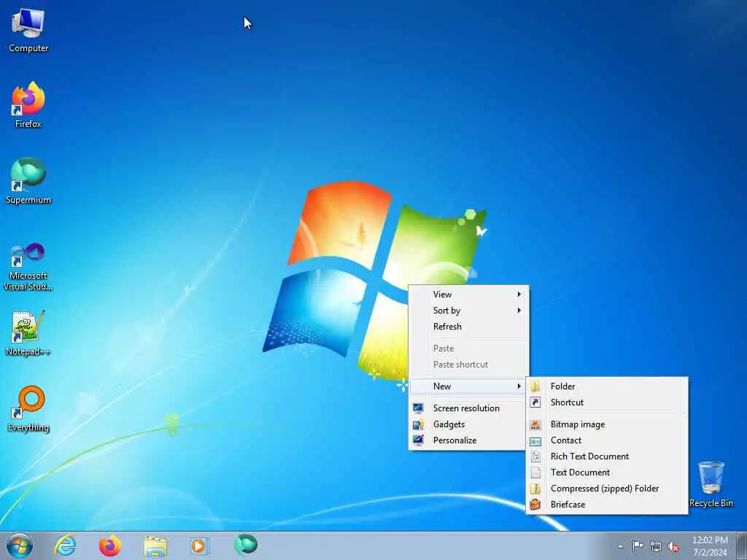This screenshot has height=560, width=747.
Task: Show hidden system tray icons
Action: (x=620, y=546)
